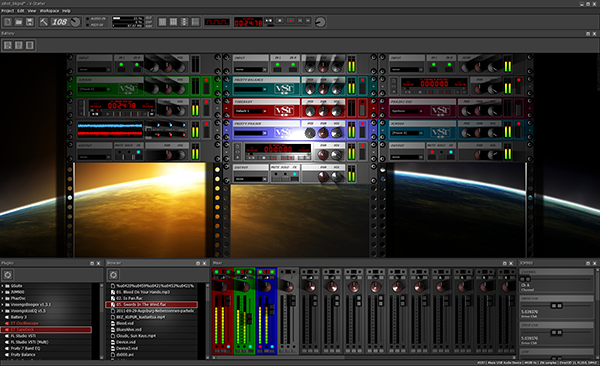Click the new project icon in toolbar
Image resolution: width=600 pixels, height=366 pixels.
tap(7, 22)
